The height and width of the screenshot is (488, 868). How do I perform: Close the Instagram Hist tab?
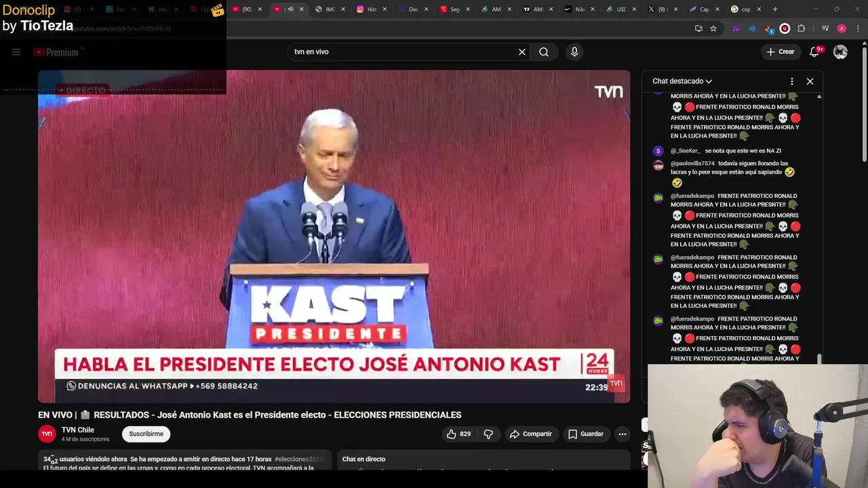pos(384,9)
